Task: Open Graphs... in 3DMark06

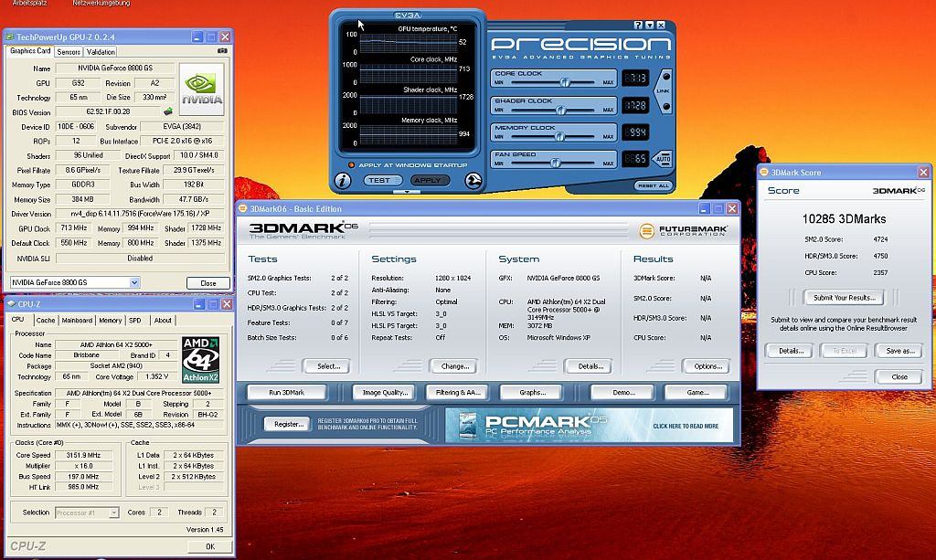Action: (533, 393)
